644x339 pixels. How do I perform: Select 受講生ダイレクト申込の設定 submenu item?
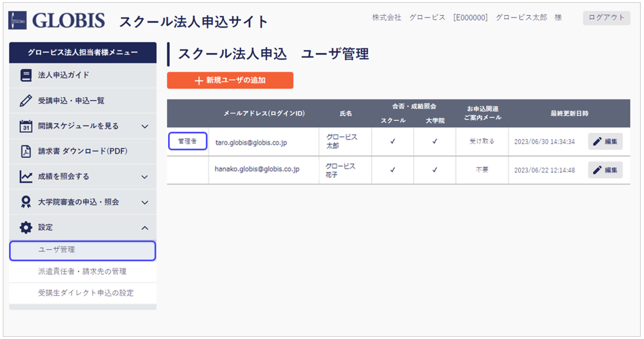pyautogui.click(x=82, y=293)
